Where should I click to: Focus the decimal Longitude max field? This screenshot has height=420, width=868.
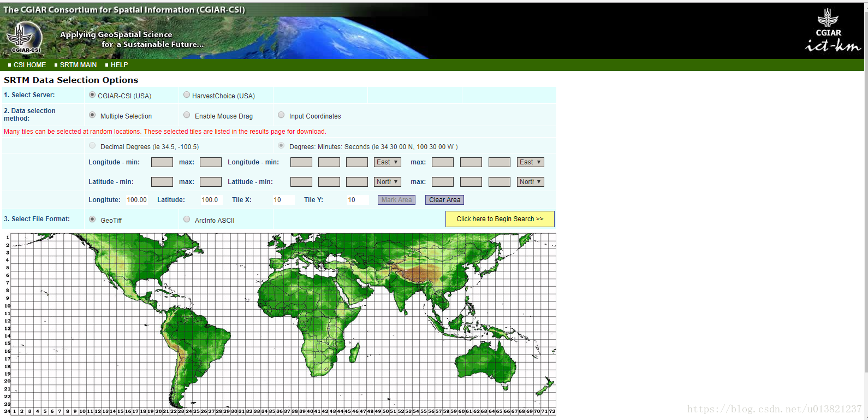[x=211, y=162]
